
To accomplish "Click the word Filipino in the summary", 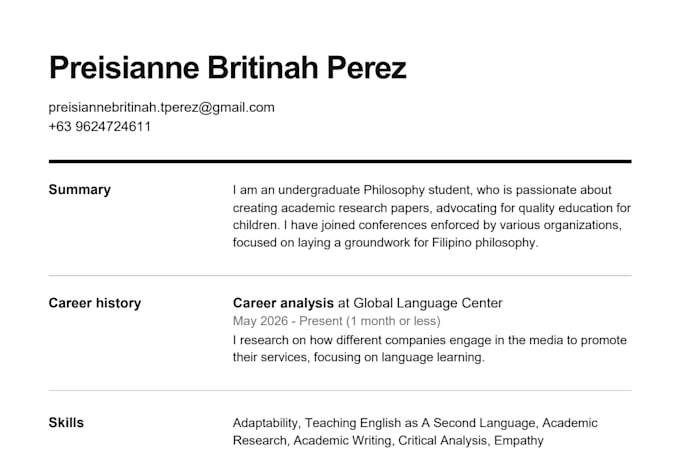I will click(451, 243).
